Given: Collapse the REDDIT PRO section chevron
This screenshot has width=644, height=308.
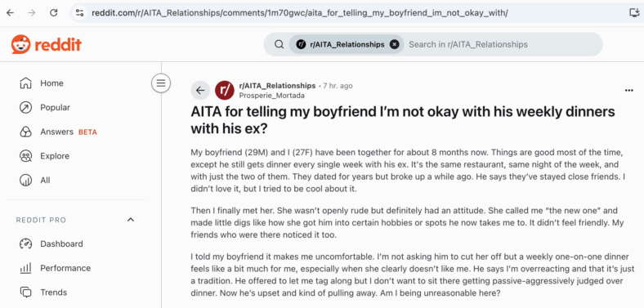Looking at the screenshot, I should click(131, 220).
